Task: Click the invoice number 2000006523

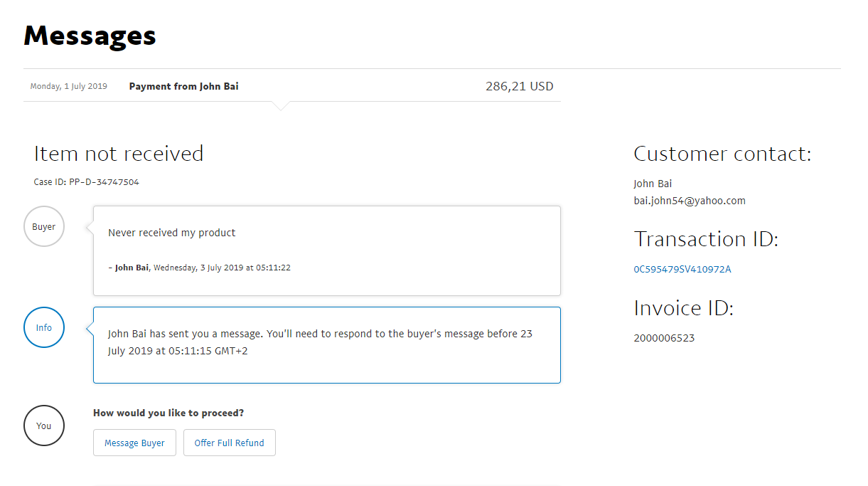Action: (664, 338)
